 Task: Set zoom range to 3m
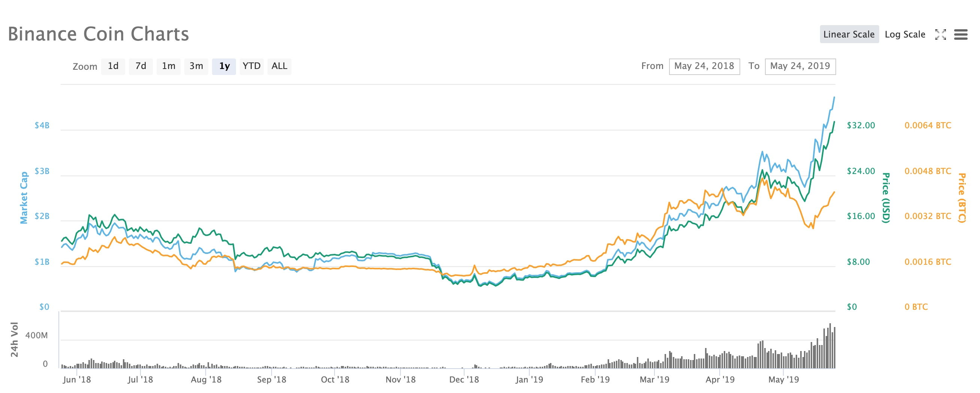pyautogui.click(x=196, y=66)
